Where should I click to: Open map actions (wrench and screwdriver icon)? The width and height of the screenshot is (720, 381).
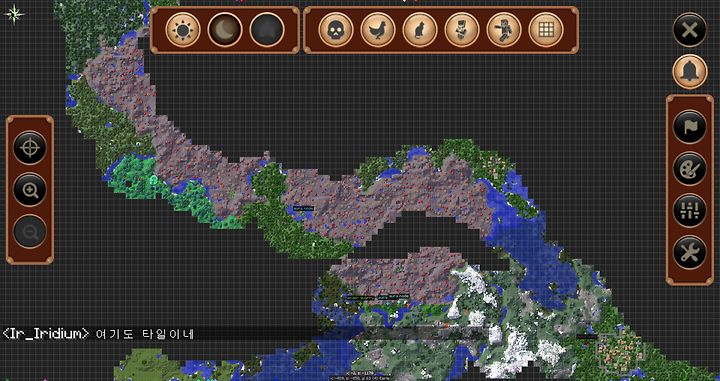690,252
